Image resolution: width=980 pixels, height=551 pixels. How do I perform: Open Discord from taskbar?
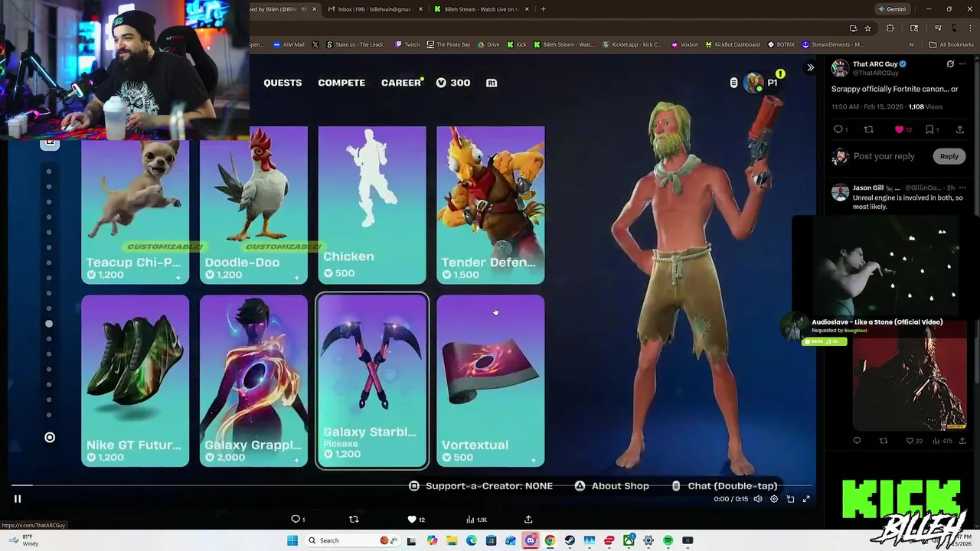(x=531, y=540)
